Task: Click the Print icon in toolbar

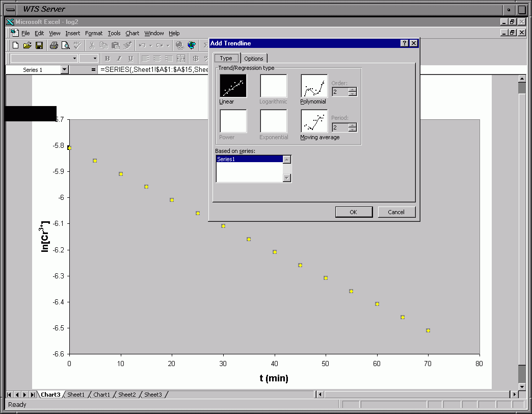Action: pyautogui.click(x=54, y=45)
